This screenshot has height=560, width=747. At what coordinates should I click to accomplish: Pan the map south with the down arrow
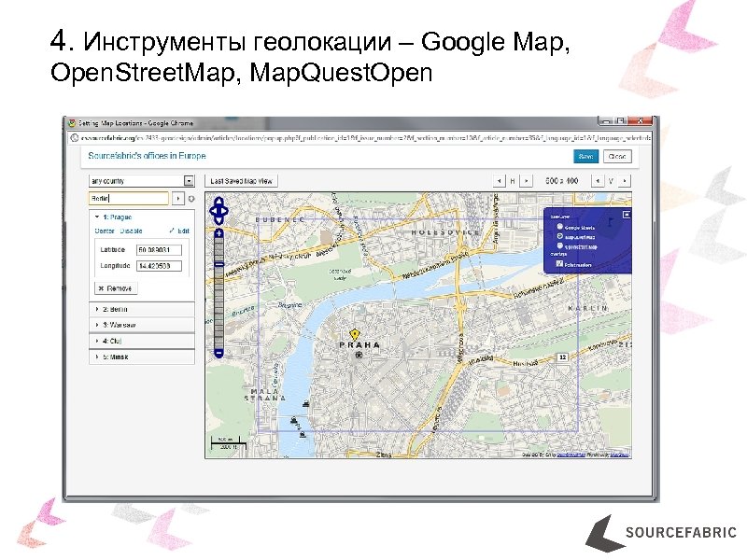[x=218, y=220]
